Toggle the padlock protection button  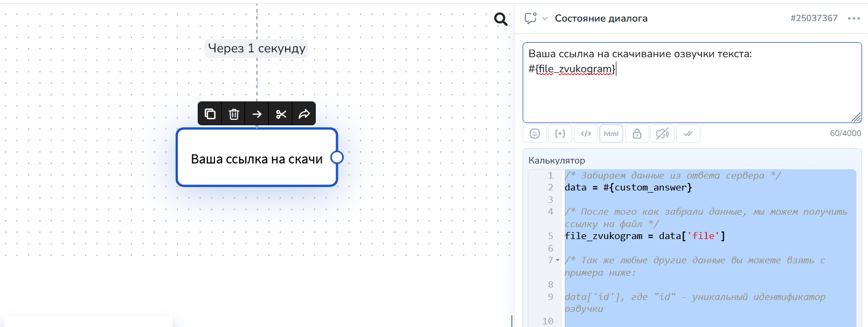[x=637, y=134]
